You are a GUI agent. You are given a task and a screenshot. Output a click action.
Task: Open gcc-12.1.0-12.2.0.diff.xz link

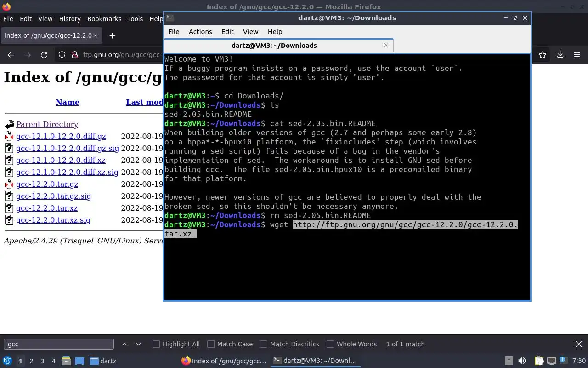point(61,160)
